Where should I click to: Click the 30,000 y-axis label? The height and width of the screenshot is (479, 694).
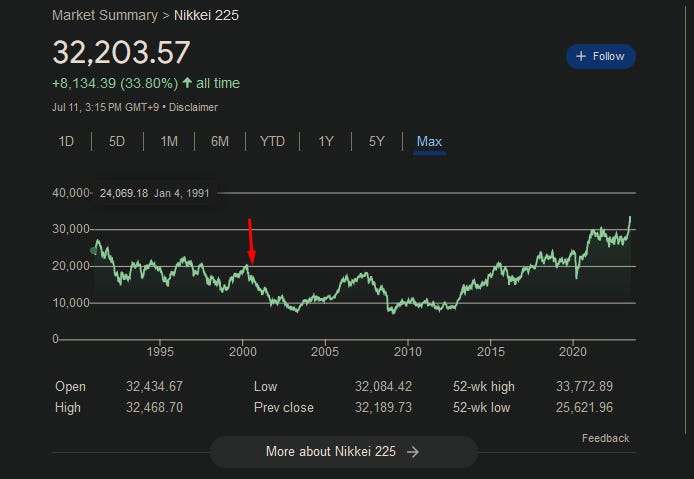(71, 229)
